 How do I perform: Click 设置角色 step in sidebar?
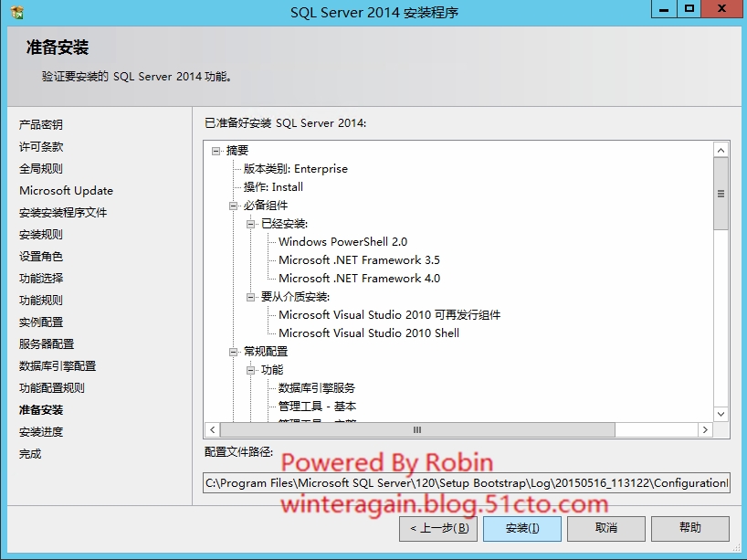41,257
